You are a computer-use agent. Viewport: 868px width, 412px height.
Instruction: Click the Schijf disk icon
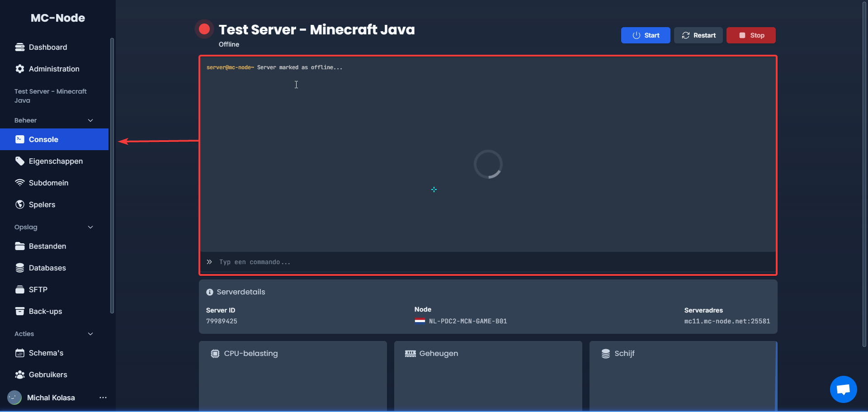tap(606, 354)
